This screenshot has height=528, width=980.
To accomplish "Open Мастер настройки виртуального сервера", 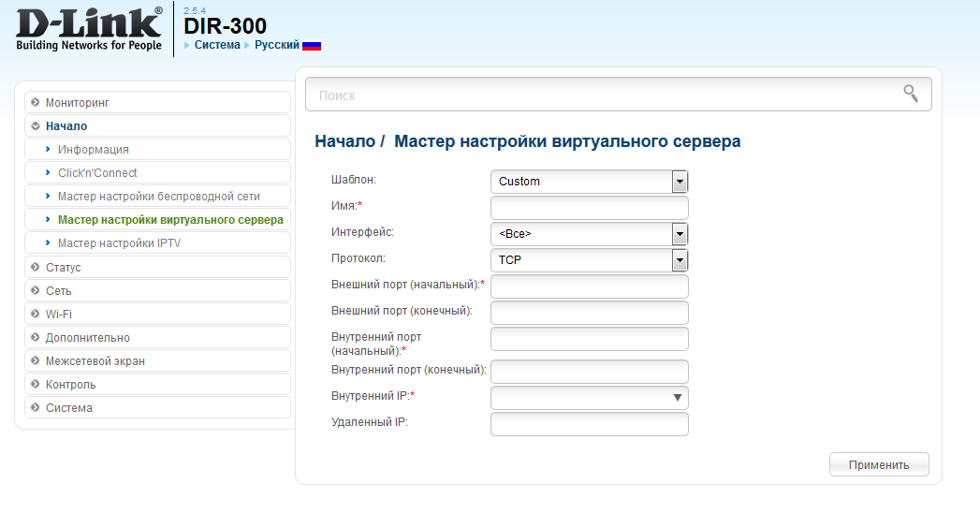I will (x=157, y=220).
